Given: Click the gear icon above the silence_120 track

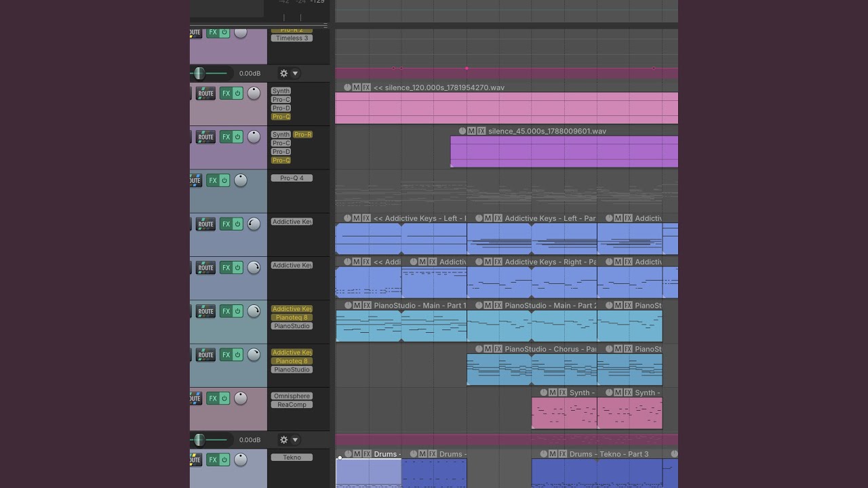Looking at the screenshot, I should pyautogui.click(x=284, y=73).
